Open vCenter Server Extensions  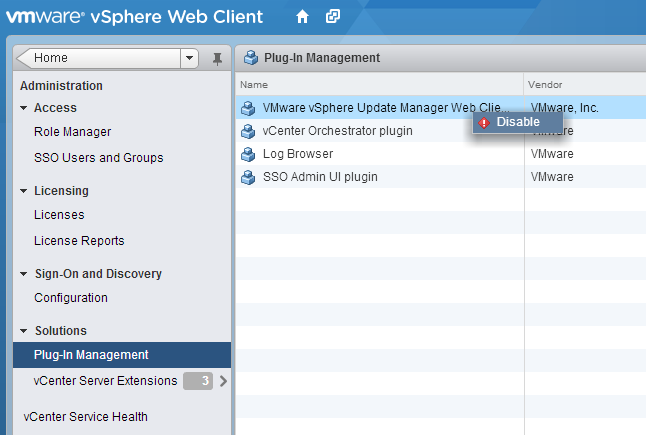coord(105,381)
